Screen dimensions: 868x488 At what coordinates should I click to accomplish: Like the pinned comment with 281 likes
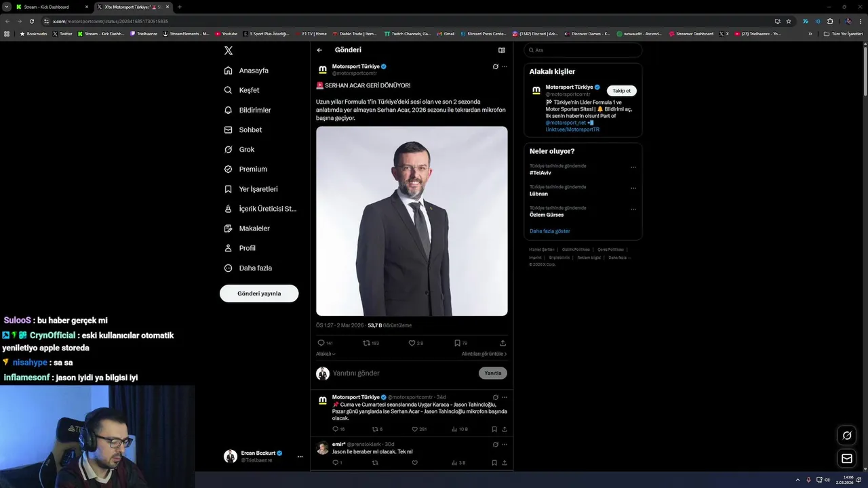click(x=419, y=429)
